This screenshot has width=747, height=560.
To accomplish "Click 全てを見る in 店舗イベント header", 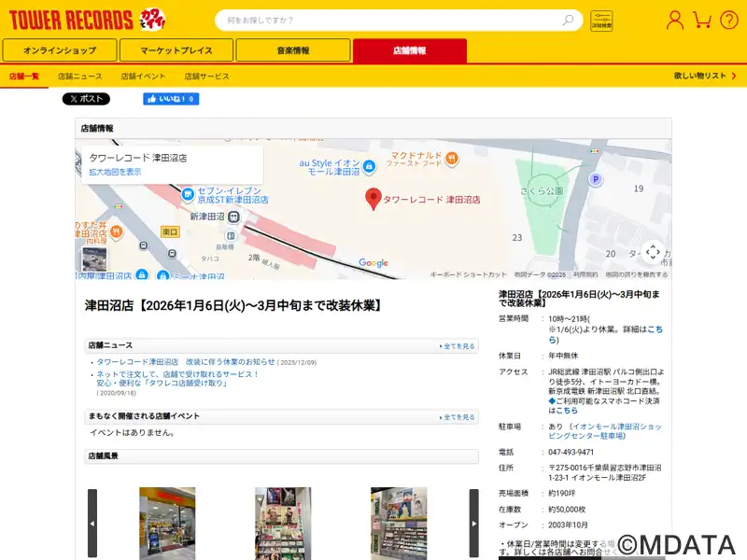I will pyautogui.click(x=457, y=417).
